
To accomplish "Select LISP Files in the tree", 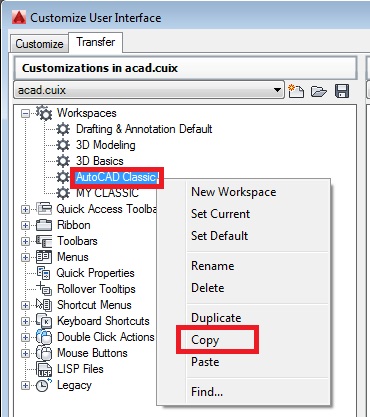I will [x=80, y=369].
